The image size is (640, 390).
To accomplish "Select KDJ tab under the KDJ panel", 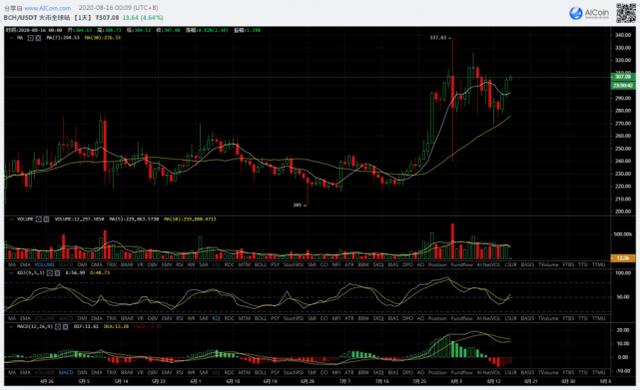I will pyautogui.click(x=216, y=318).
